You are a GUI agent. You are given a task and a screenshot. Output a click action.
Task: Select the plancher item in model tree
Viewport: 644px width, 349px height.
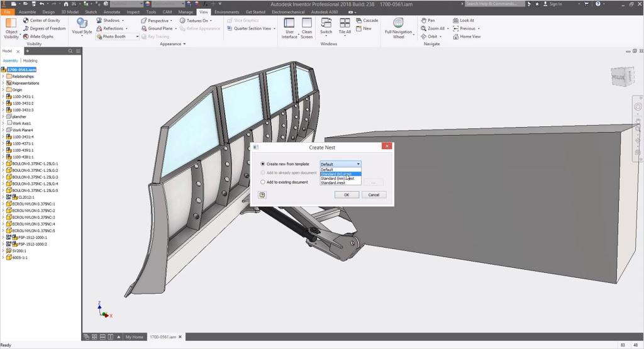[x=19, y=116]
